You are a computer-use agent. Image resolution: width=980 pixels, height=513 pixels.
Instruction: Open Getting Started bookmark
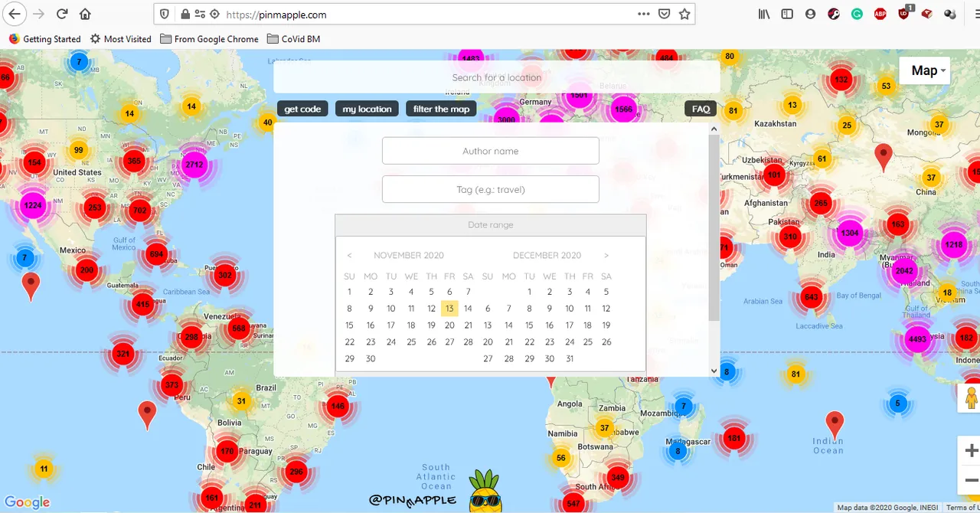[x=44, y=39]
